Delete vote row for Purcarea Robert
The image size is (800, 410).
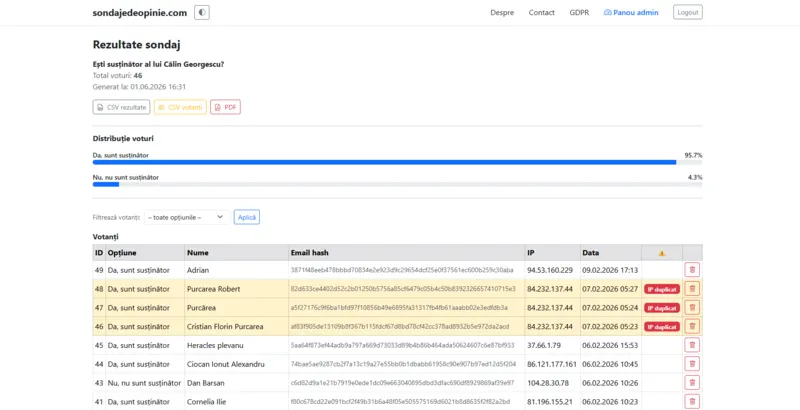tap(692, 289)
